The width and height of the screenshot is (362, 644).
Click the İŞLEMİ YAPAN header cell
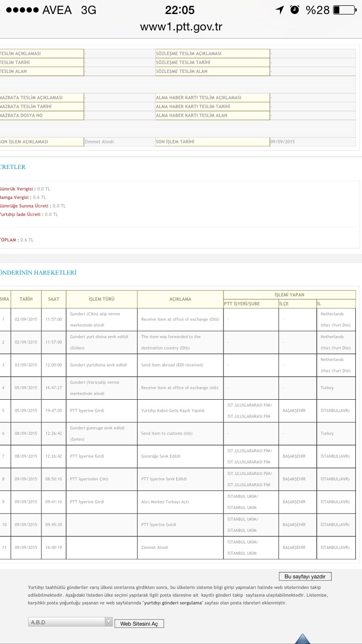coord(290,294)
